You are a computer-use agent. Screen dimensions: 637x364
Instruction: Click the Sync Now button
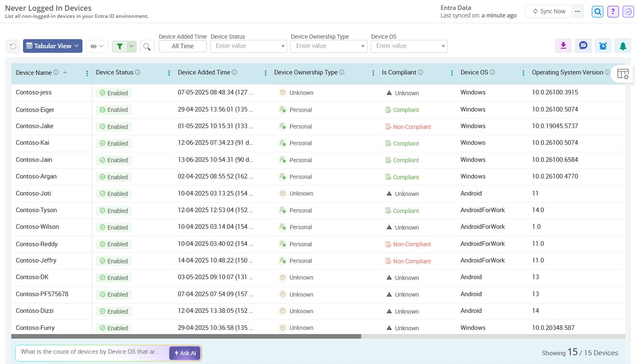[548, 11]
